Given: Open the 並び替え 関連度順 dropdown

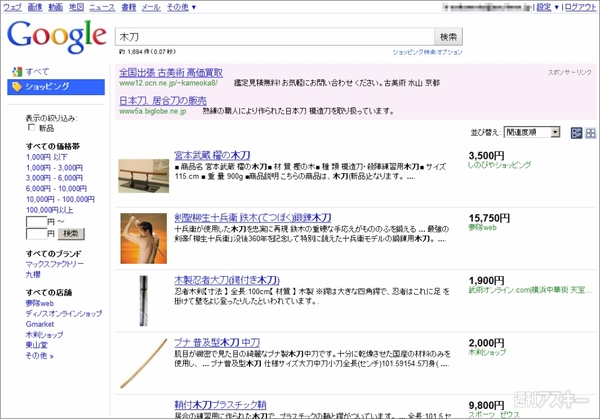Looking at the screenshot, I should [x=532, y=132].
